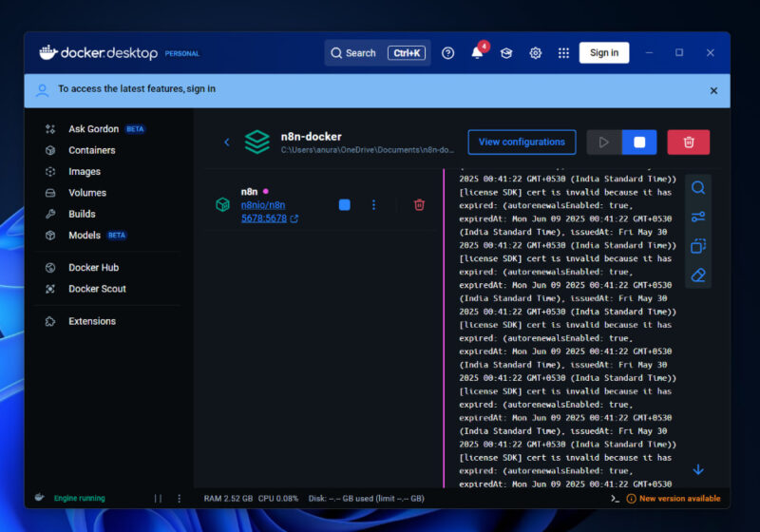This screenshot has height=532, width=760.
Task: Delete the n8n container trash icon
Action: pos(419,205)
